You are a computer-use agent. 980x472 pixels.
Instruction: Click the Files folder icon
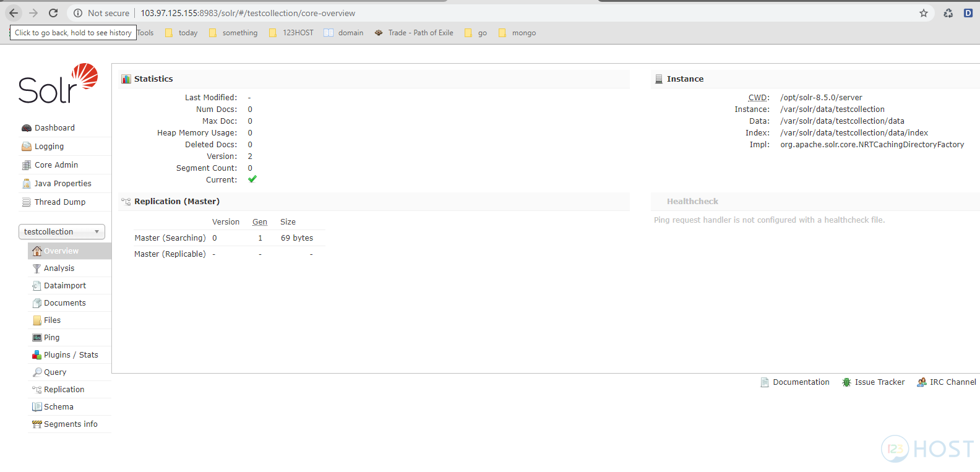[x=37, y=320]
